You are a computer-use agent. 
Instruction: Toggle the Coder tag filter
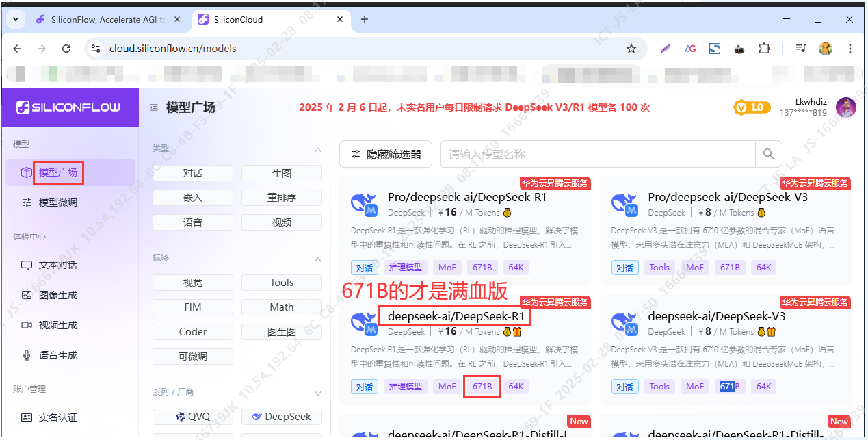click(x=193, y=332)
